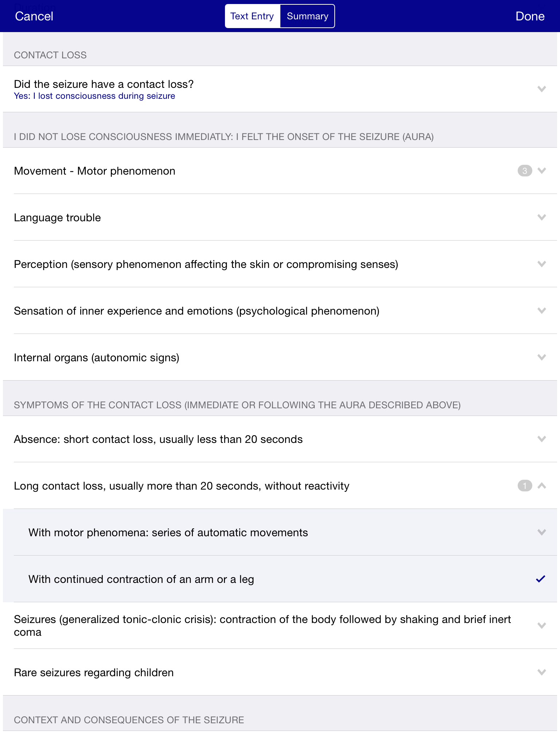Toggle the checkmark on continued contraction row
The image size is (560, 732).
pyautogui.click(x=541, y=579)
